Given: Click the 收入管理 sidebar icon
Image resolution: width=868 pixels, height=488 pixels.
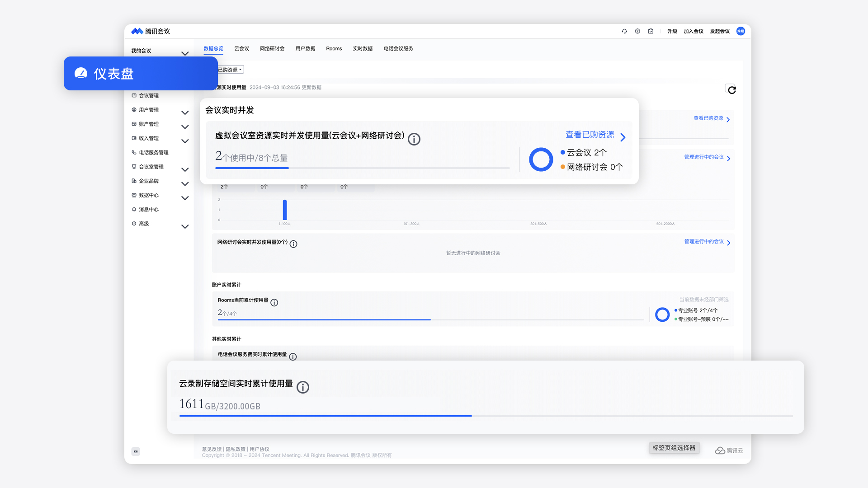Looking at the screenshot, I should pyautogui.click(x=134, y=138).
